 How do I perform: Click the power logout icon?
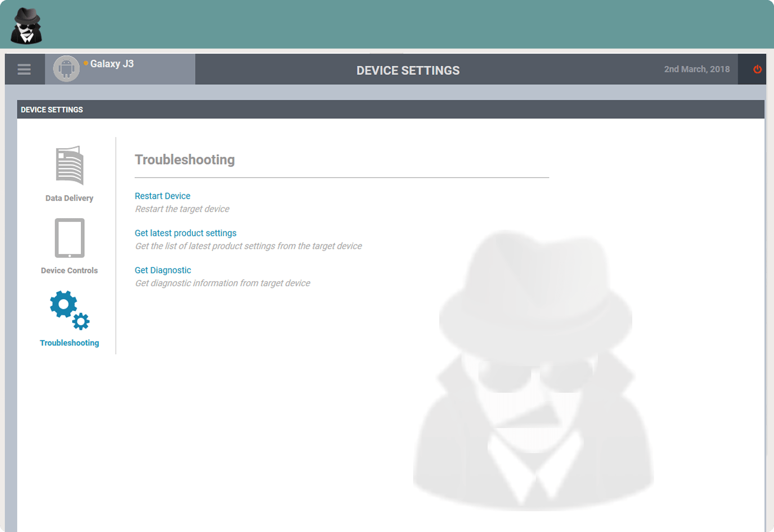point(757,69)
